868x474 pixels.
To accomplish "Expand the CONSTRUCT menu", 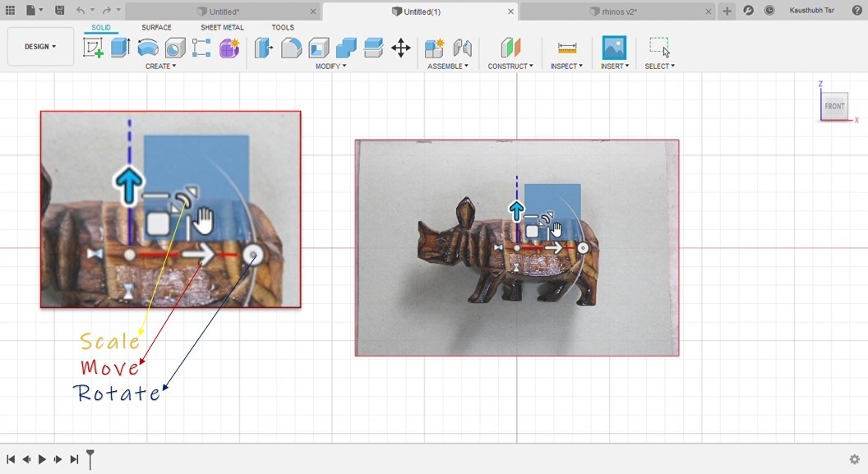I will tap(510, 66).
